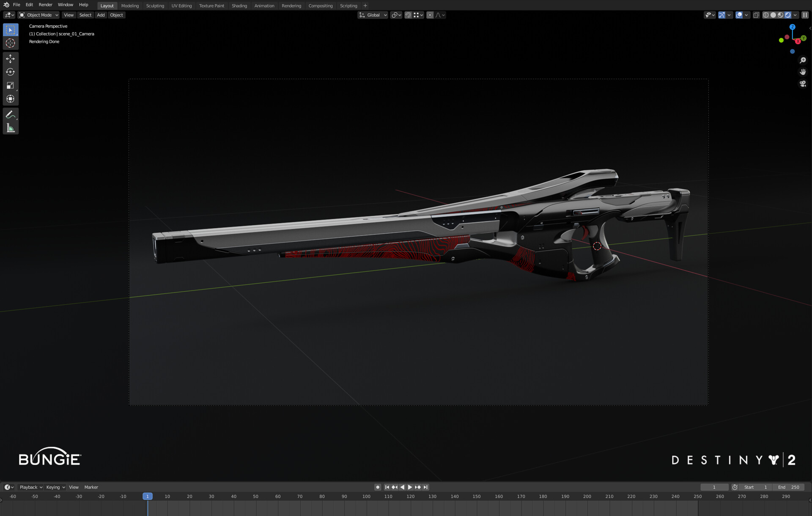The width and height of the screenshot is (812, 516).
Task: Activate the 3D Cursor tool
Action: click(x=11, y=43)
